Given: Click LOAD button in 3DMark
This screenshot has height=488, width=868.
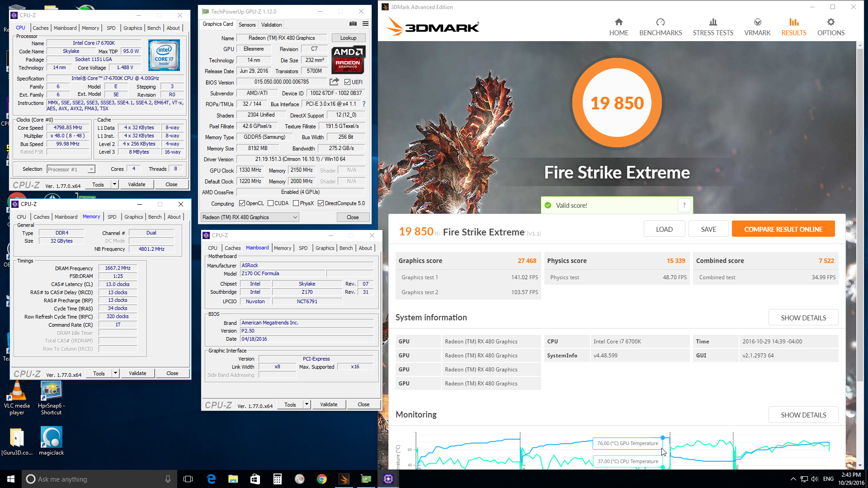Looking at the screenshot, I should (664, 229).
